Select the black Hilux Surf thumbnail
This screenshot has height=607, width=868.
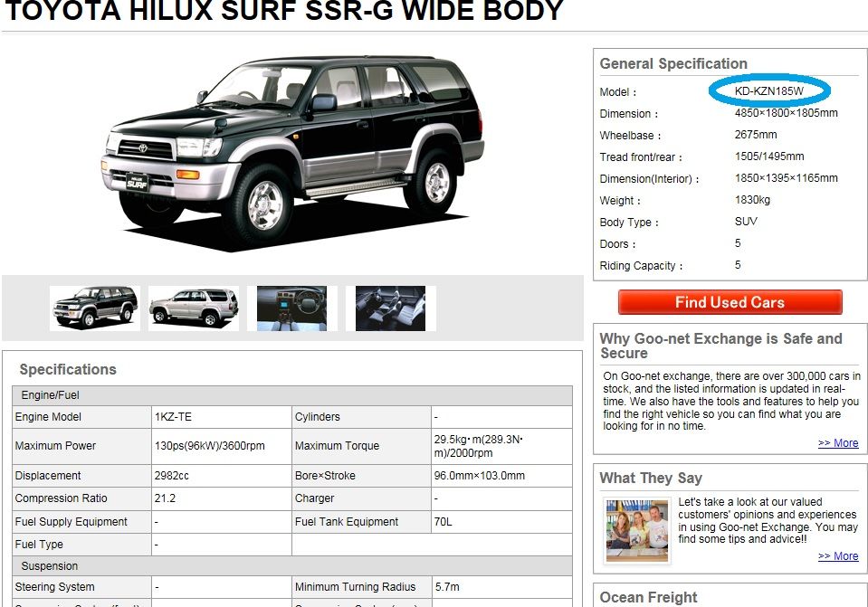[95, 308]
